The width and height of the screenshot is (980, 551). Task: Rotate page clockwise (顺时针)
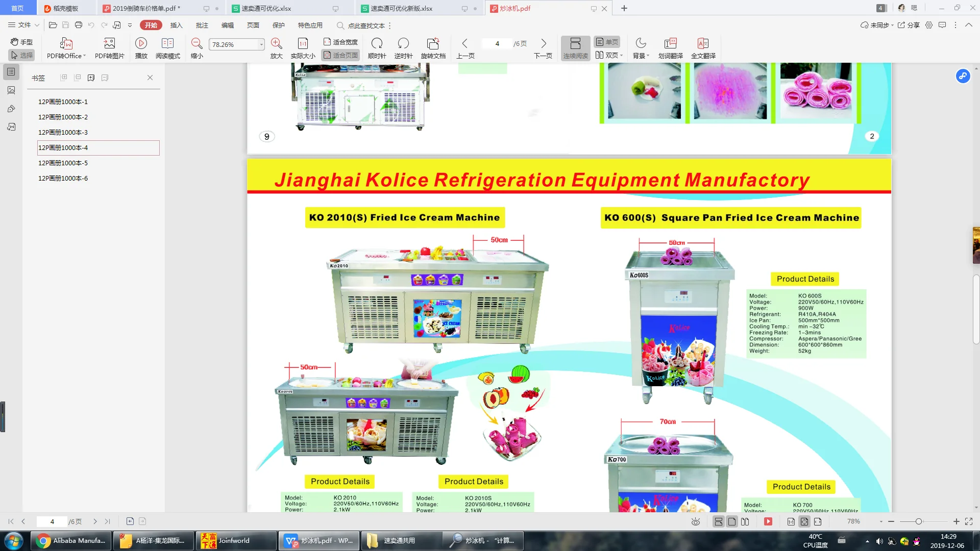tap(377, 48)
